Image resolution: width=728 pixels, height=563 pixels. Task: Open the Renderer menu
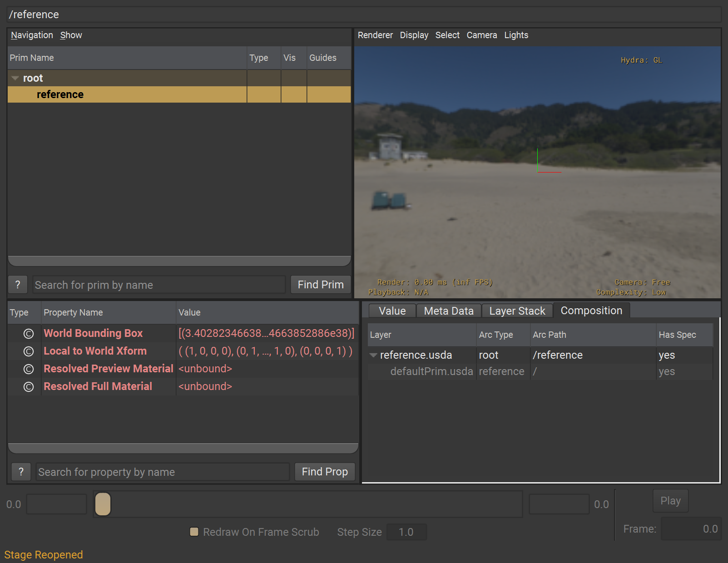coord(375,35)
